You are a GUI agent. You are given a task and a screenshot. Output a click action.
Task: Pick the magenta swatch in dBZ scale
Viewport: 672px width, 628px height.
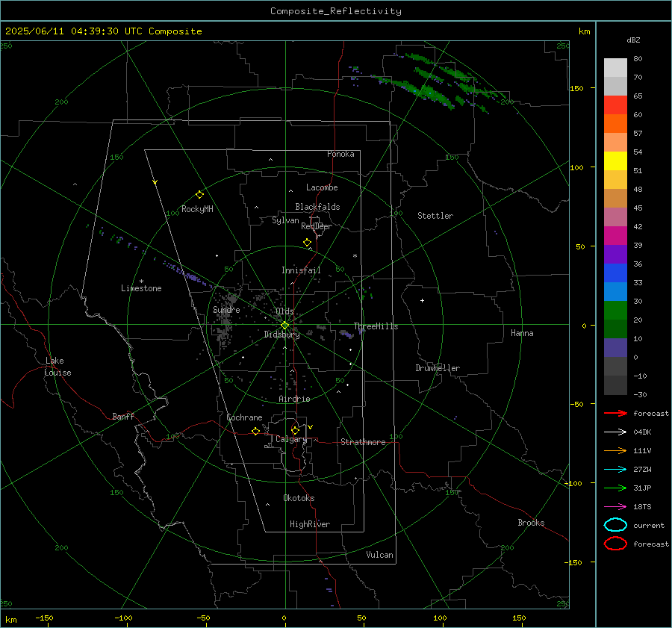(x=615, y=235)
